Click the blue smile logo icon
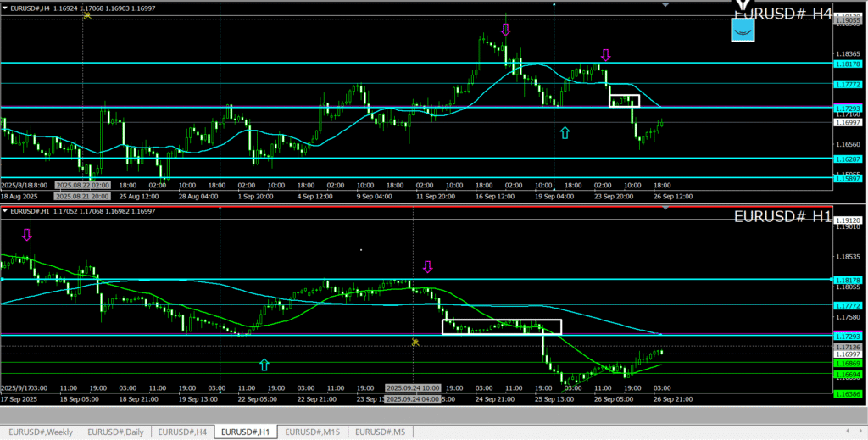Image resolution: width=868 pixels, height=440 pixels. pyautogui.click(x=743, y=30)
